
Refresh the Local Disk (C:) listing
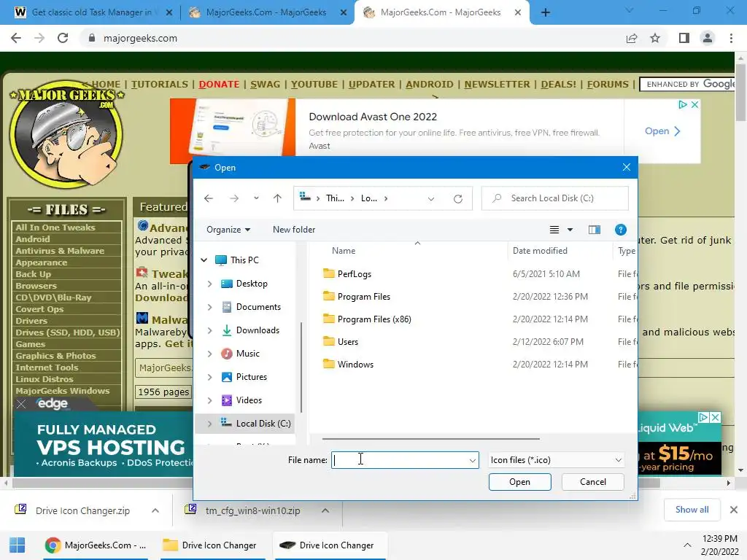458,198
